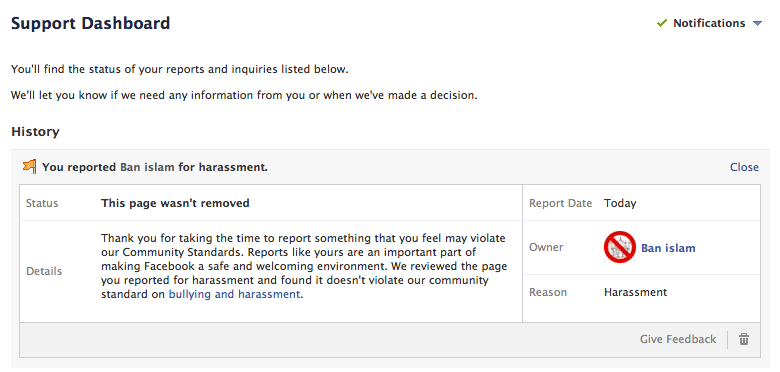Screen dimensions: 780x372
Task: Select the Status row label
Action: (42, 203)
